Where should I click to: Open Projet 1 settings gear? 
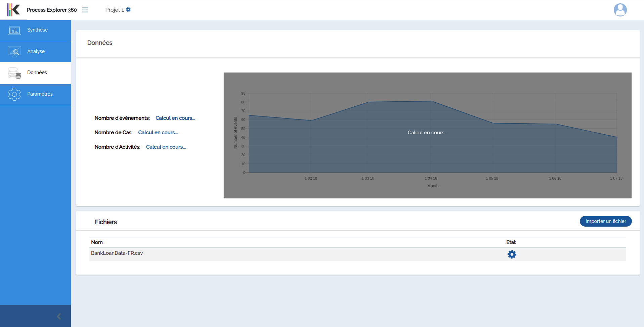click(x=128, y=10)
